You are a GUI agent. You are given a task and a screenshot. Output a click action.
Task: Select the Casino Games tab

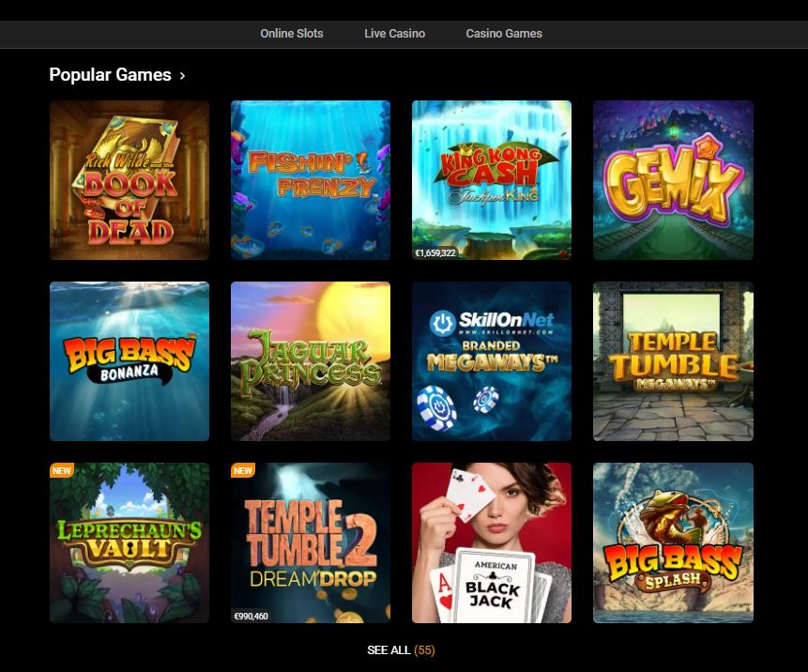tap(504, 34)
